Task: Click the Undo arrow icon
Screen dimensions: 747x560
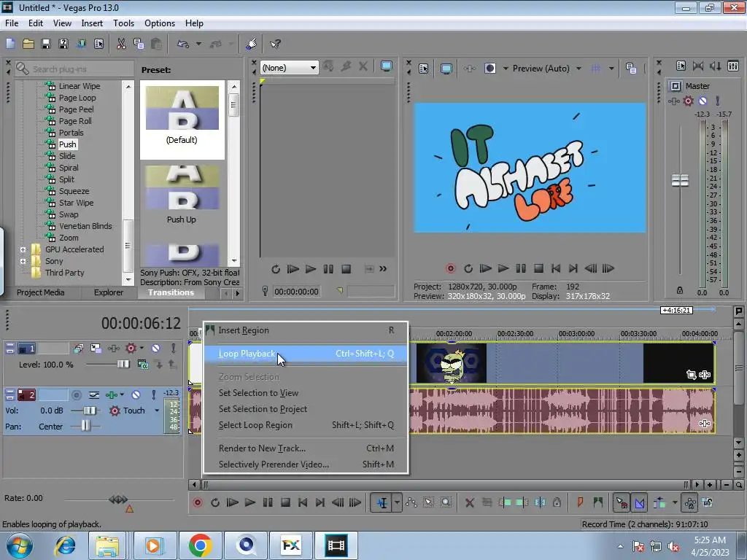Action: point(183,44)
